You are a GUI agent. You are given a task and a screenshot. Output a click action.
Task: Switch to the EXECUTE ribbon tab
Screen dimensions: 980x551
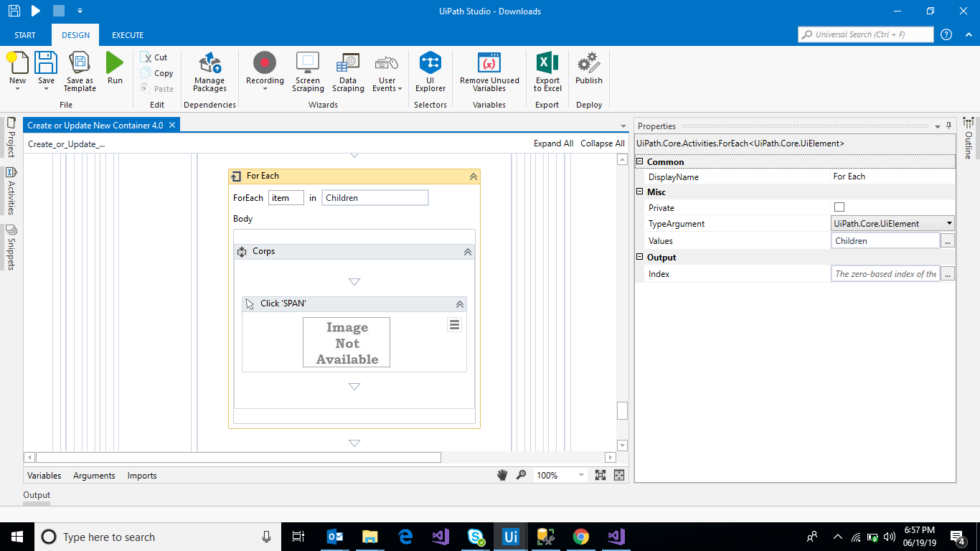(128, 35)
